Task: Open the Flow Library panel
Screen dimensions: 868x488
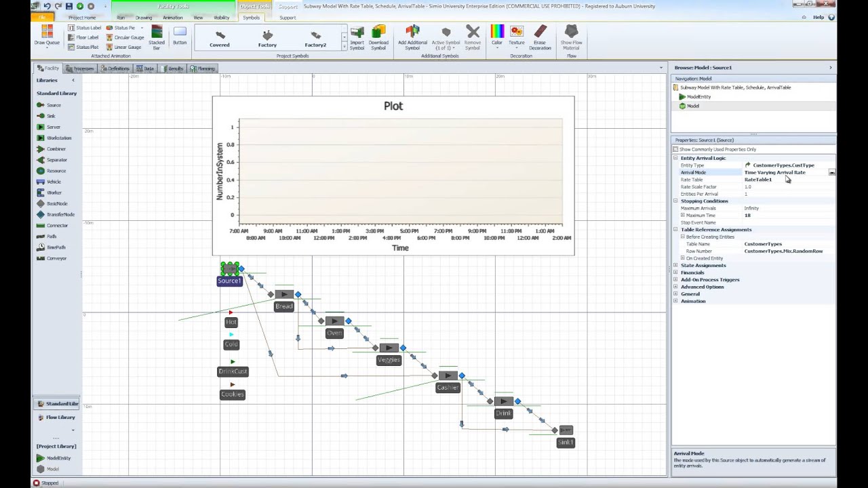Action: click(57, 418)
